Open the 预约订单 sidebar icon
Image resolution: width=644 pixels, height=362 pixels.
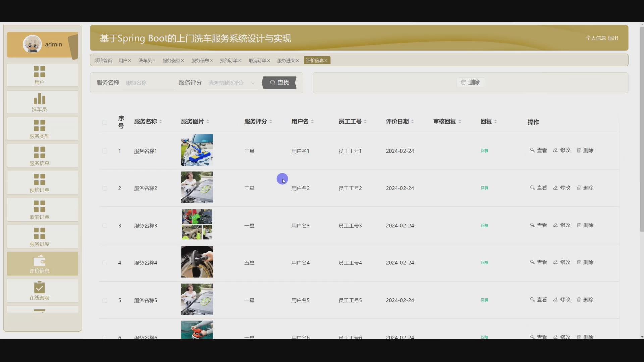[39, 179]
